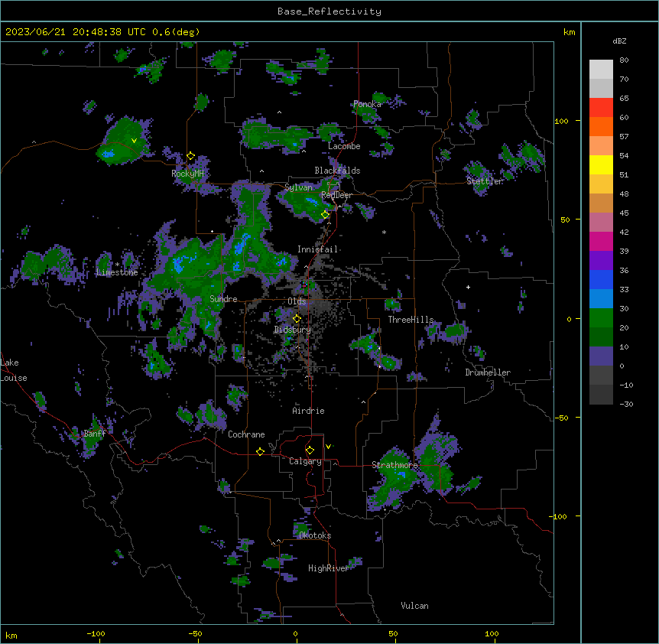Click the RedDeer city label

(337, 196)
